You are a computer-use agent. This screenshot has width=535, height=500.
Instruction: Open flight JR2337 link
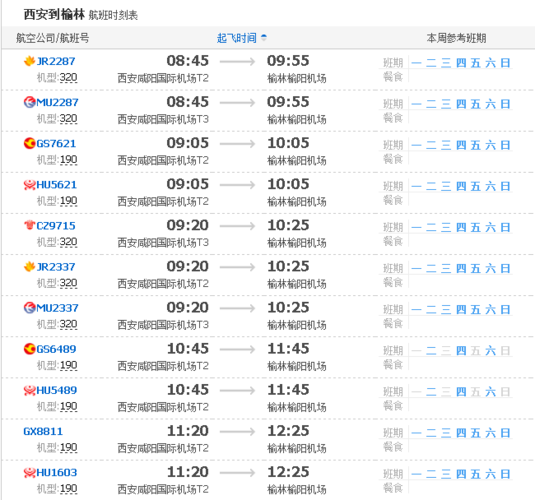click(56, 267)
